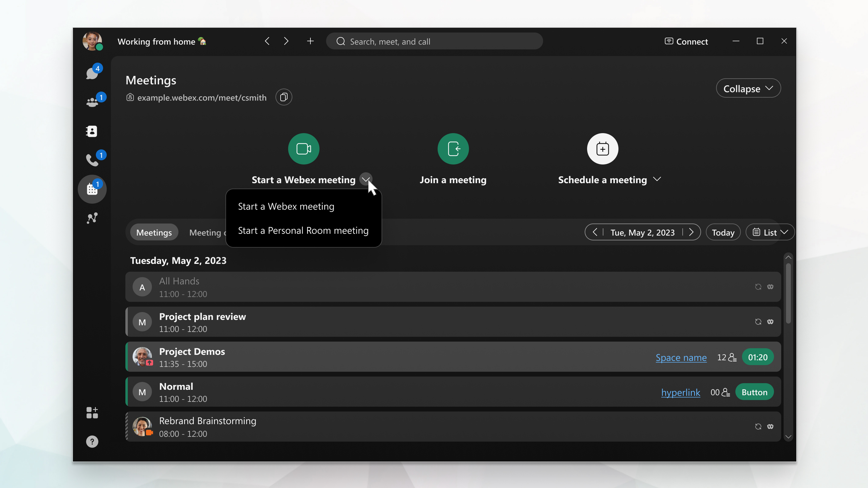Open the Tue, May 2, 2023 date selector
868x488 pixels.
pos(643,232)
